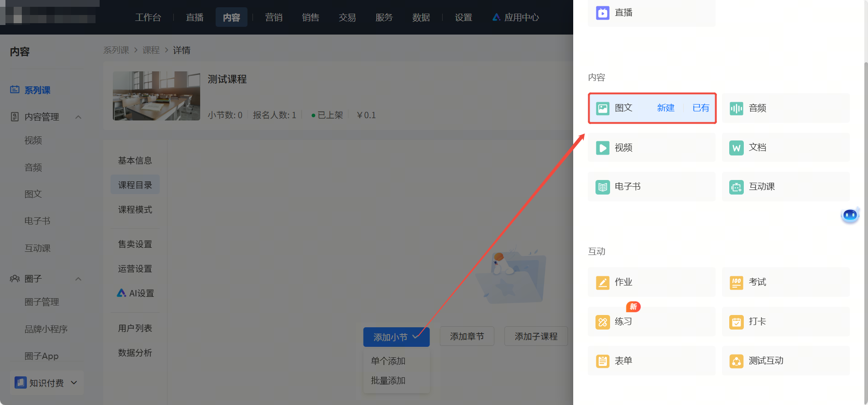Image resolution: width=868 pixels, height=405 pixels.
Task: Collapse the 内容管理 sidebar section
Action: (x=78, y=117)
